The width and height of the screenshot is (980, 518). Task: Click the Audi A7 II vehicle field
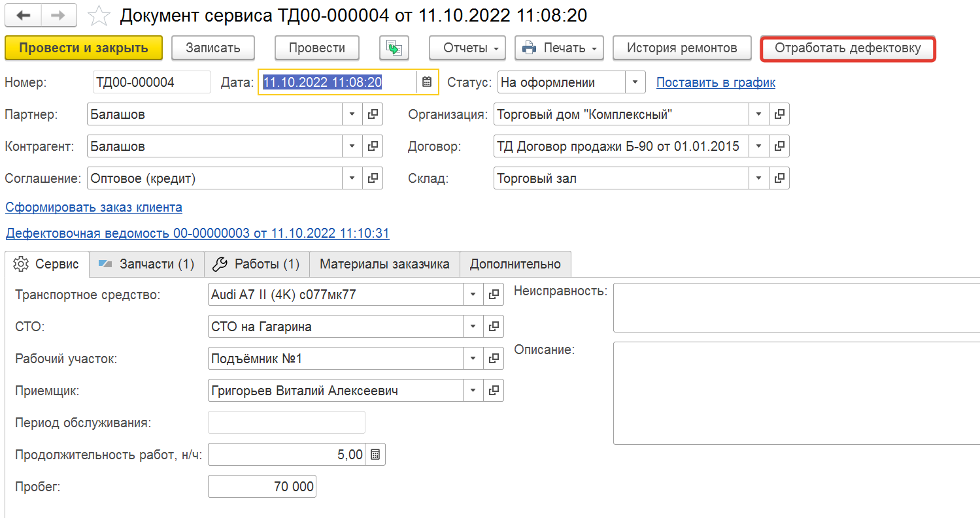coord(335,295)
